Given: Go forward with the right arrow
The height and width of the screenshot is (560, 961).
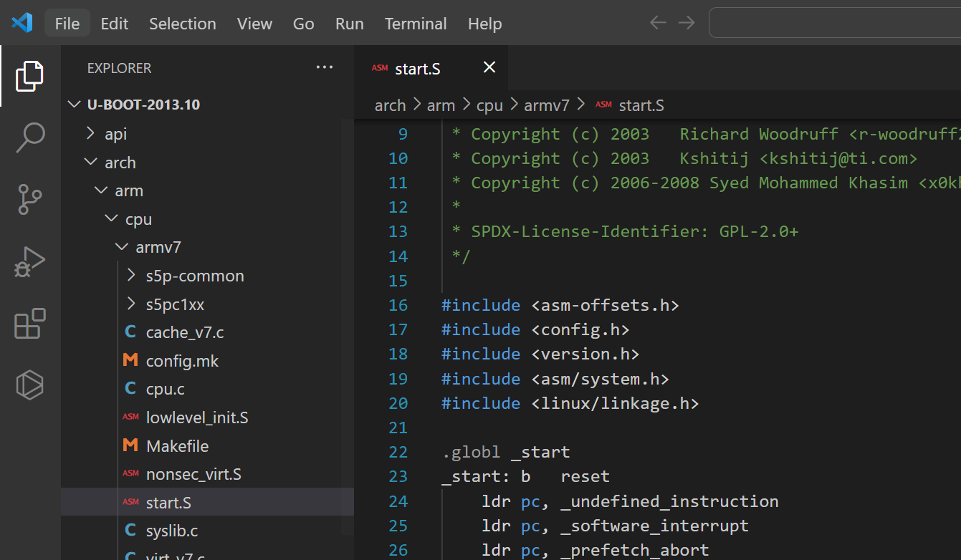Looking at the screenshot, I should (687, 23).
